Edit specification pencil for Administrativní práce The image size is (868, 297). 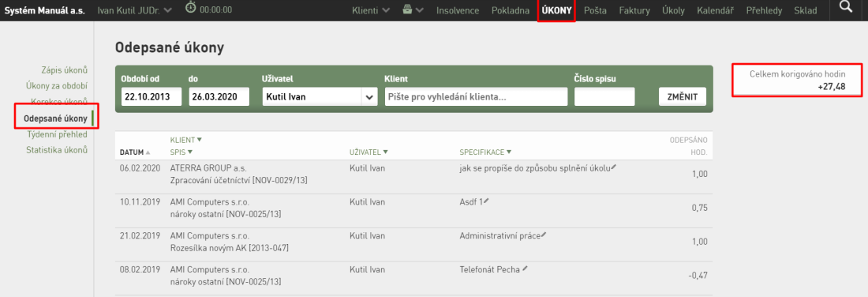pos(544,235)
